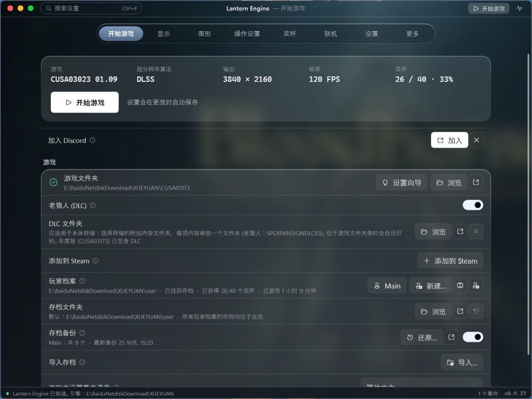This screenshot has width=532, height=399.
Task: Focus the 搜索设置 search field
Action: tap(91, 8)
